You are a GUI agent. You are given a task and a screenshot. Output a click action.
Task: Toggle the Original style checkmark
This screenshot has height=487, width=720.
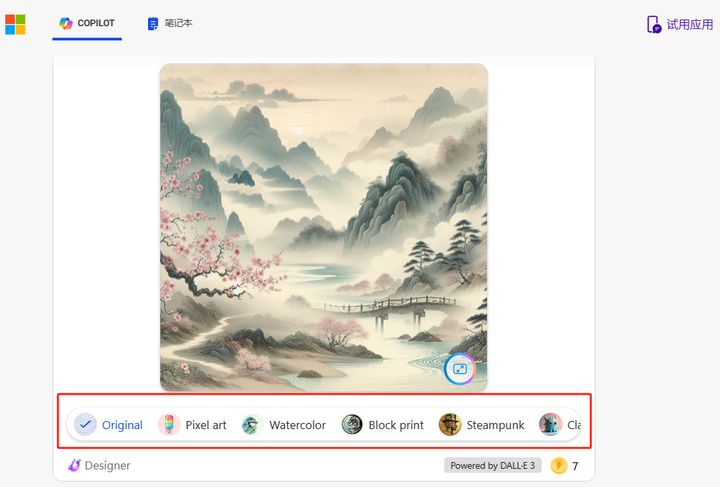85,425
